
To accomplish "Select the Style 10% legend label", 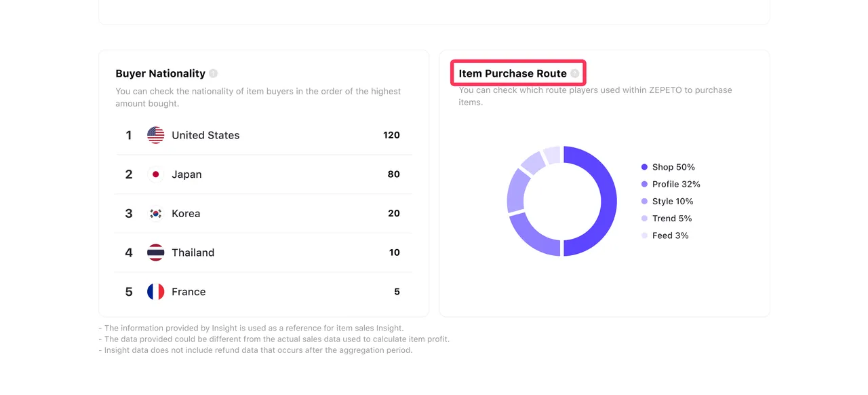I will (672, 202).
